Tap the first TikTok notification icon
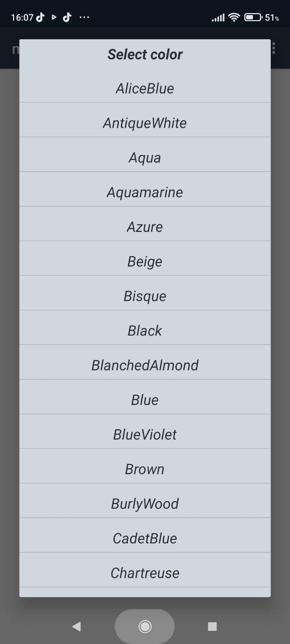Viewport: 290px width, 644px height. 40,17
